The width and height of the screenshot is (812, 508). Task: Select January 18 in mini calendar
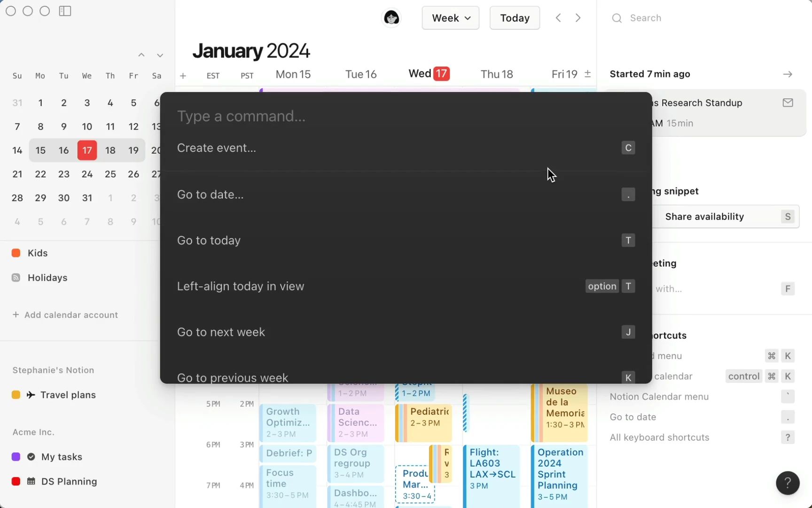tap(110, 150)
